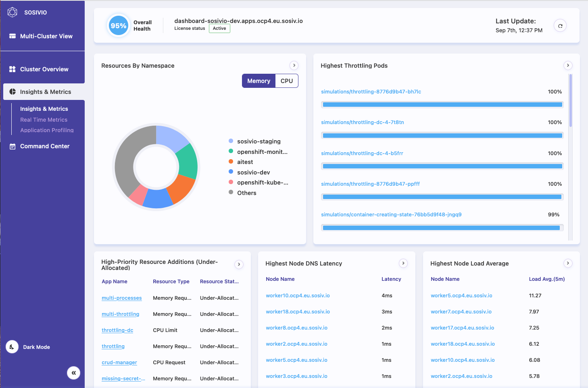Image resolution: width=588 pixels, height=388 pixels.
Task: Select the Memory toggle option
Action: (259, 81)
